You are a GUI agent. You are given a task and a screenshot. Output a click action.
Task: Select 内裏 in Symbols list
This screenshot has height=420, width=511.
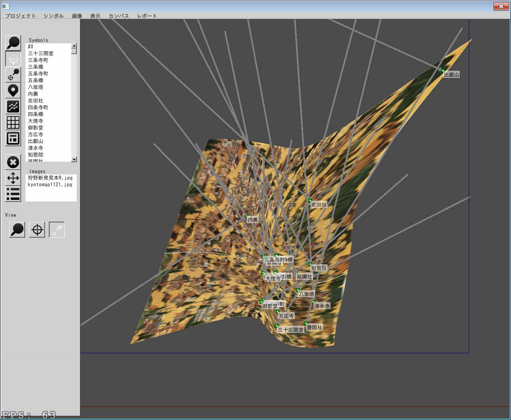coord(48,94)
